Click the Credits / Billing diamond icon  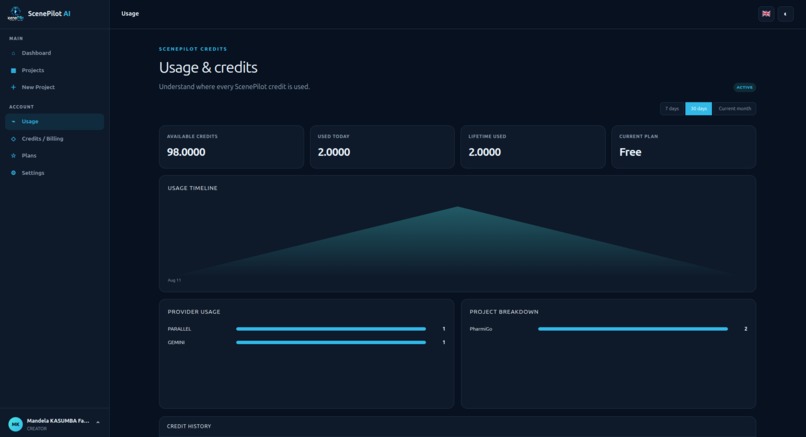pos(13,139)
